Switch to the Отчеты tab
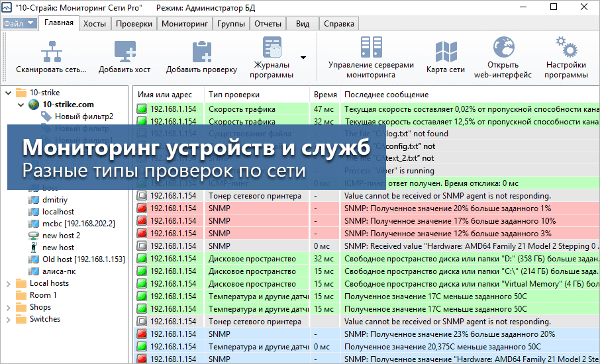Screen dimensions: 600x364 pos(268,24)
